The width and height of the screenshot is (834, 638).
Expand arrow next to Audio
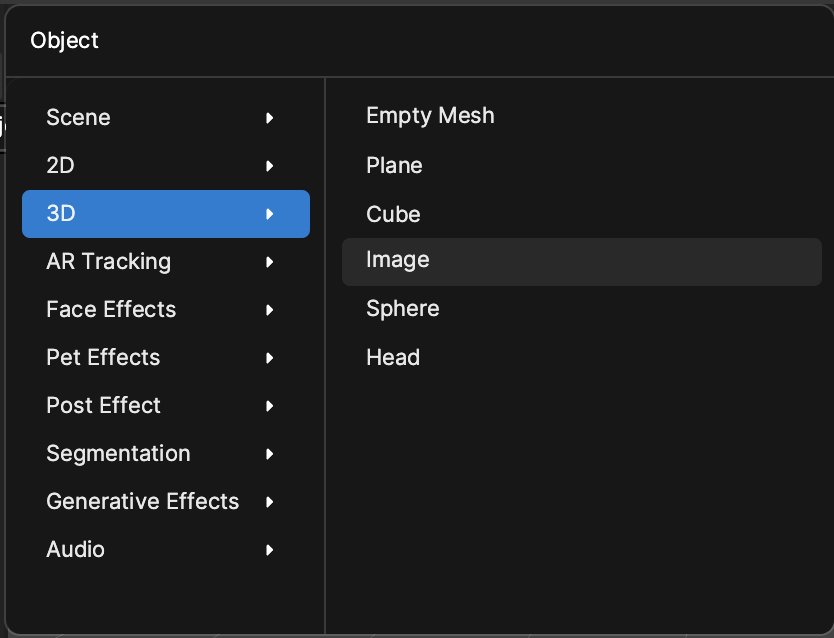point(270,549)
